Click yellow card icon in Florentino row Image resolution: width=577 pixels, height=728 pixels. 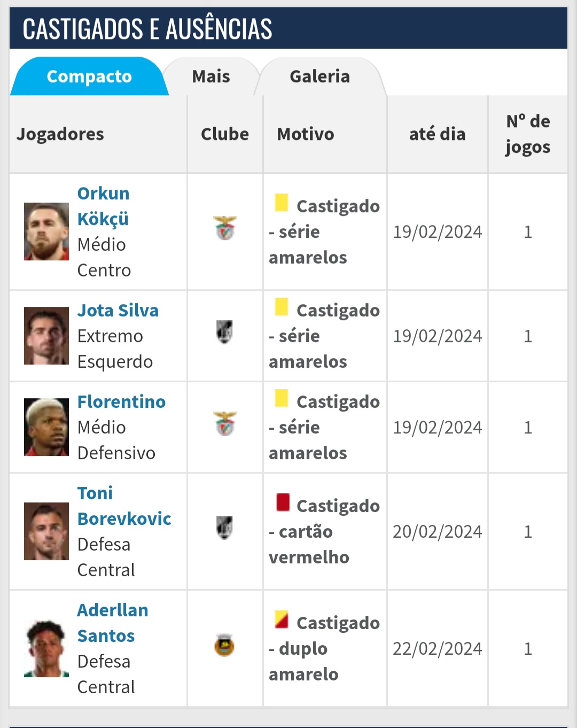[282, 398]
